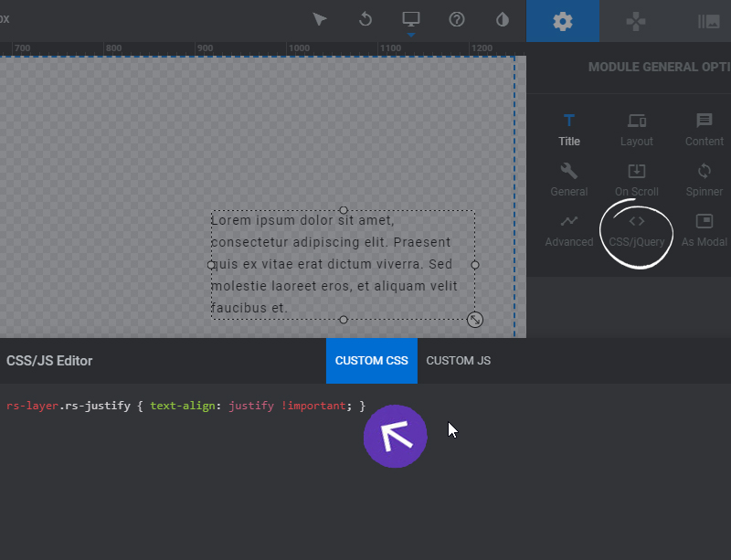Open the On Scroll options
The width and height of the screenshot is (731, 560).
click(x=636, y=178)
